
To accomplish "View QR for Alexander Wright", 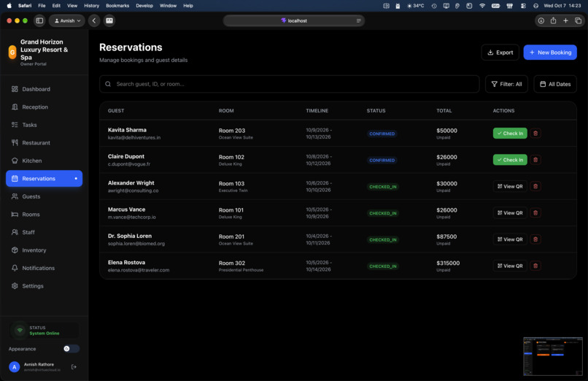I will tap(510, 186).
